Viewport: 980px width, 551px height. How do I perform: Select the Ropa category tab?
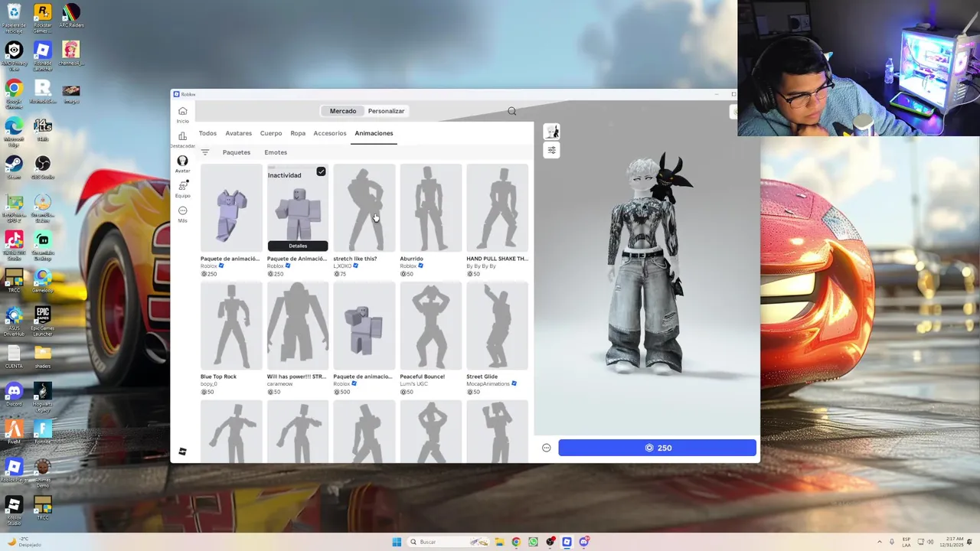click(298, 133)
